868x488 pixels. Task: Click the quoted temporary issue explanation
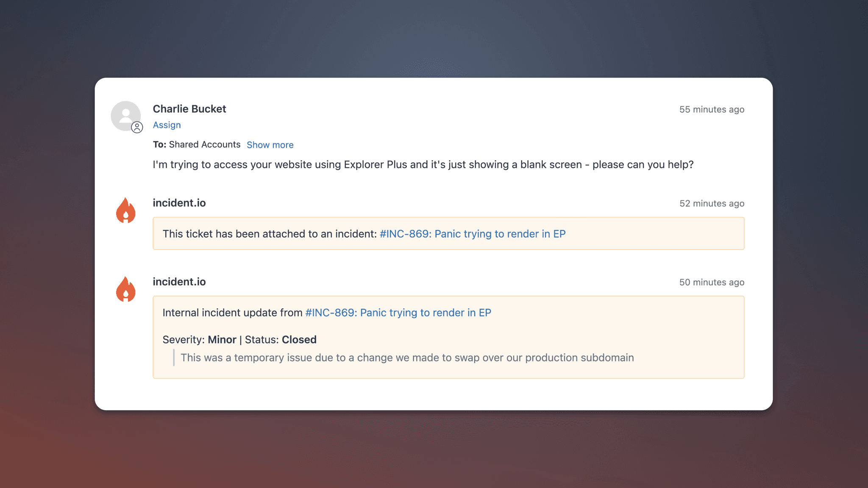point(407,358)
